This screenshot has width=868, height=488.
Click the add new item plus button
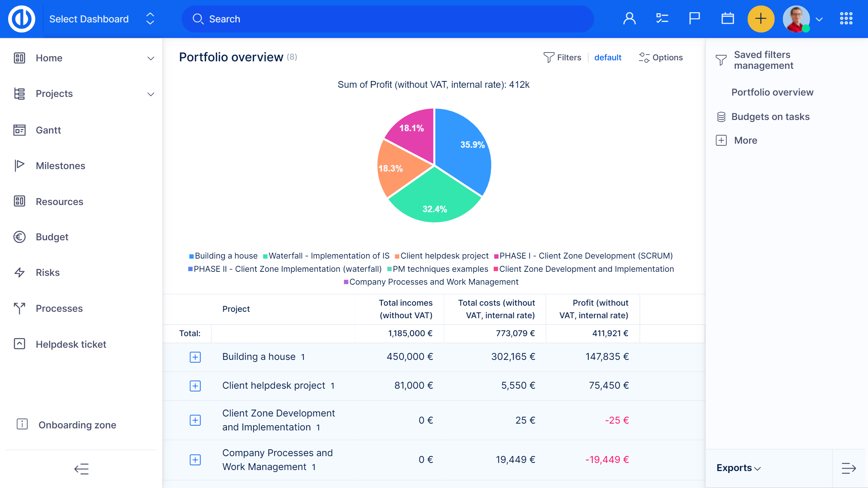point(761,19)
